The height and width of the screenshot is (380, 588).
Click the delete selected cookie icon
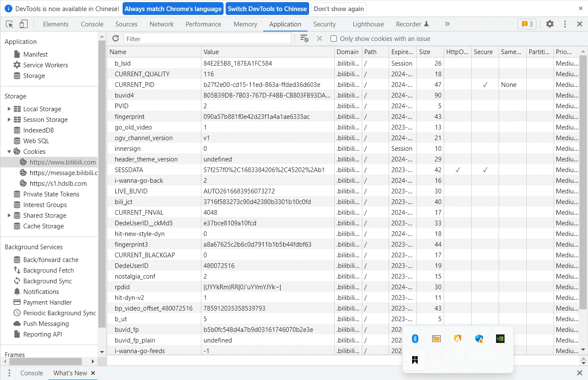[x=320, y=39]
